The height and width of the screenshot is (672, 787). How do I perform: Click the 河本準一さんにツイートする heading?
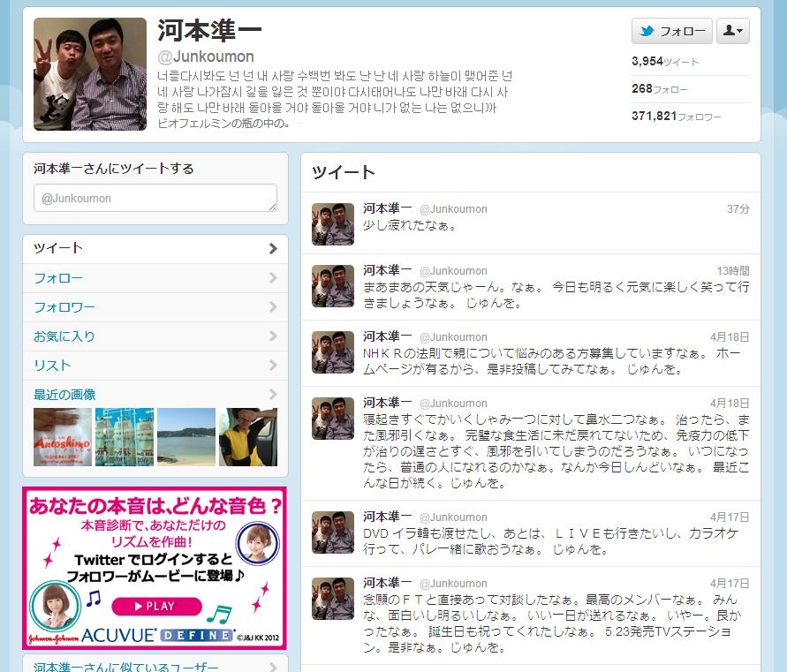coord(113,169)
